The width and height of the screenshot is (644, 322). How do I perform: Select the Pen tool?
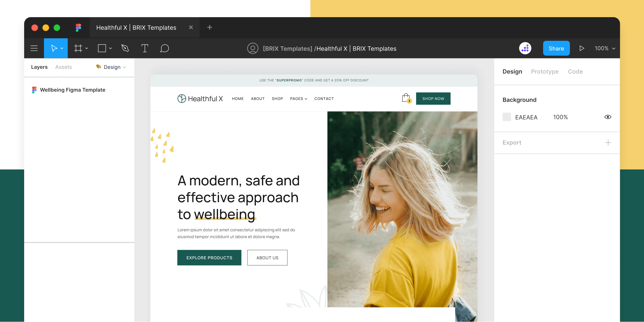(x=125, y=48)
